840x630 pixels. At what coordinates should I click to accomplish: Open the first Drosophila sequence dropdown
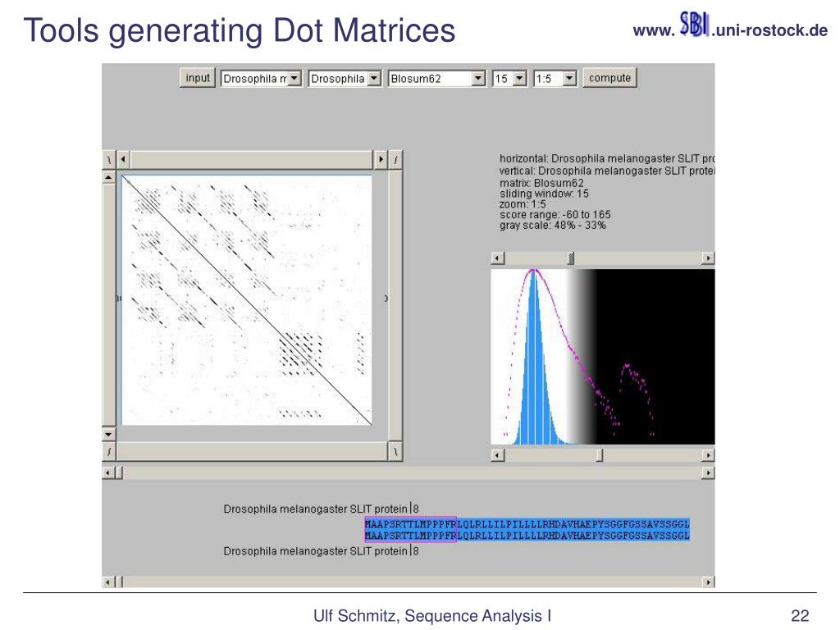pyautogui.click(x=262, y=79)
